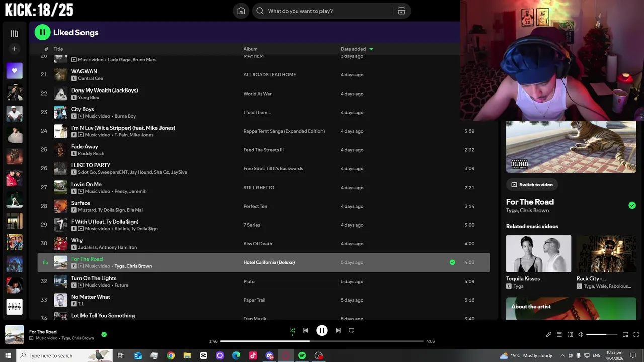Screen dimensions: 644x362
Task: Open Spotify icon on the taskbar
Action: coord(302,355)
